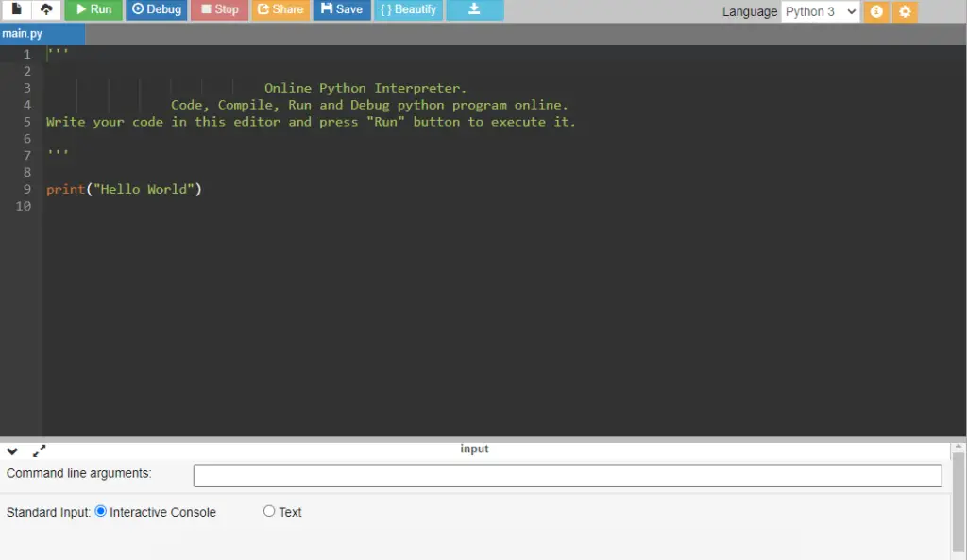Stop the running program
Viewport: 967px width, 560px height.
[218, 10]
